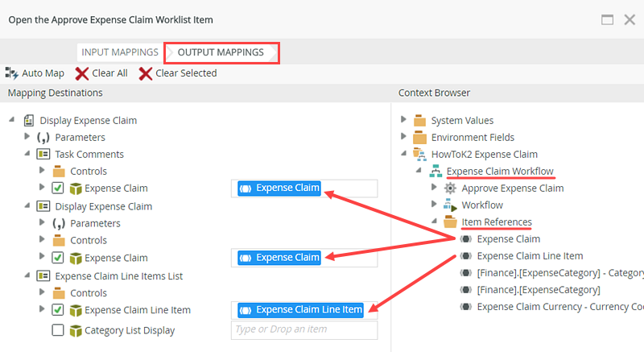Click the empty Category List Display field
Image resolution: width=644 pixels, height=352 pixels.
[304, 329]
